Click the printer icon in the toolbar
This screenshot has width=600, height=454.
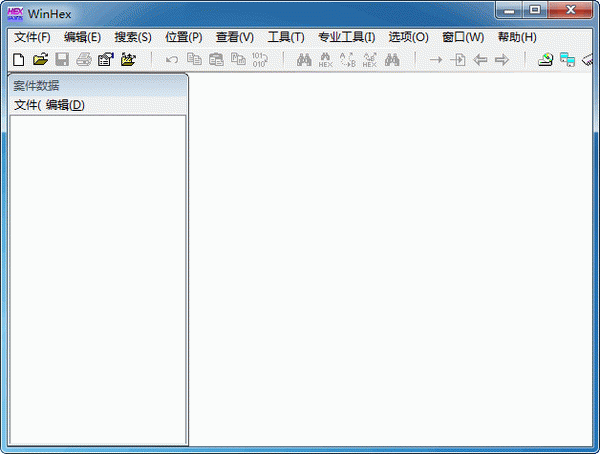click(x=84, y=60)
